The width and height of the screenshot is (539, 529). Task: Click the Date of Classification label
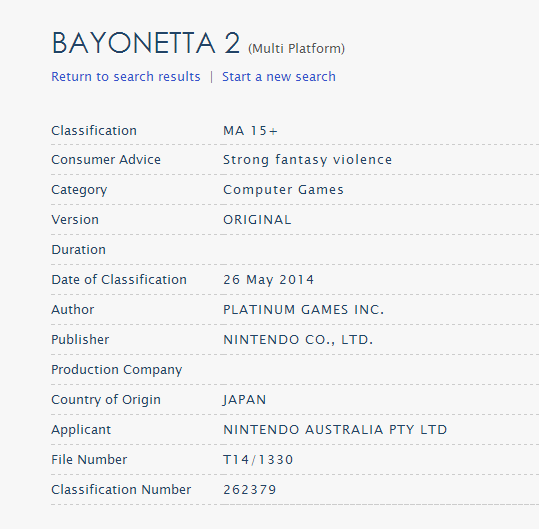119,280
